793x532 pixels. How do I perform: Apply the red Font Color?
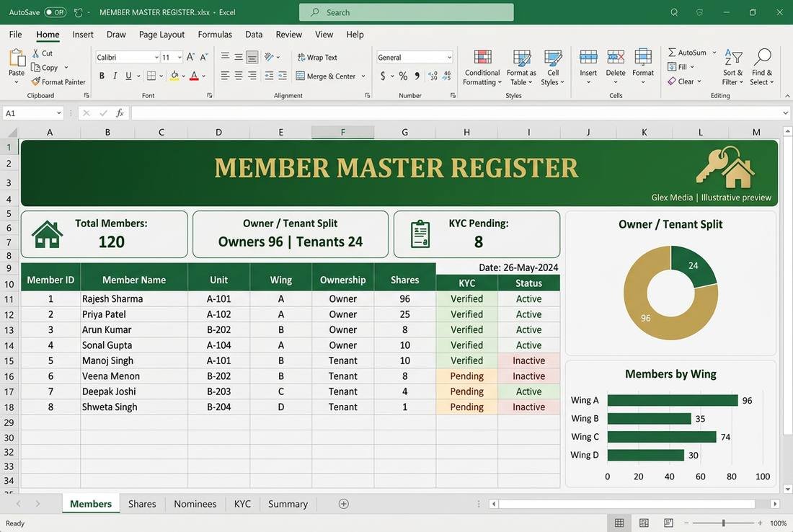pos(194,76)
